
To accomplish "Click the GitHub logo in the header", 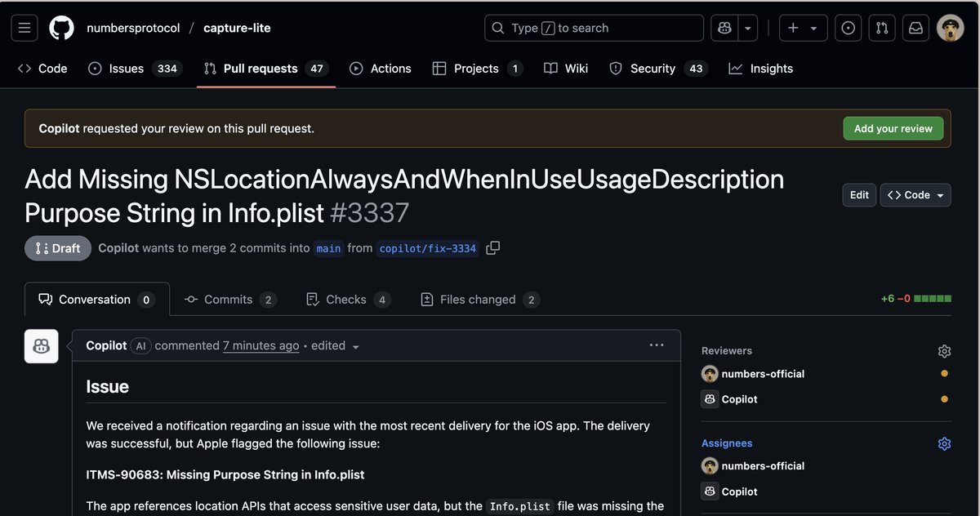I will [x=61, y=27].
